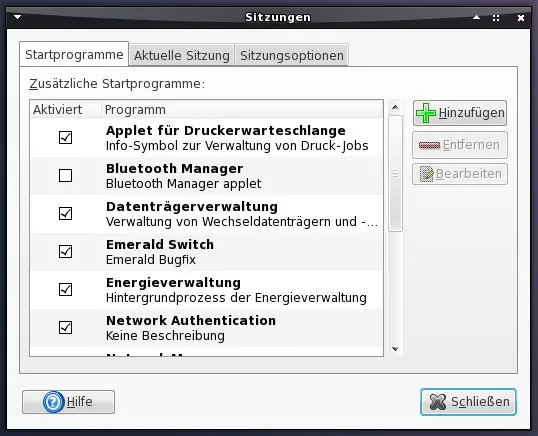Enable the Bluetooth Manager checkbox
Image resolution: width=538 pixels, height=436 pixels.
point(65,176)
